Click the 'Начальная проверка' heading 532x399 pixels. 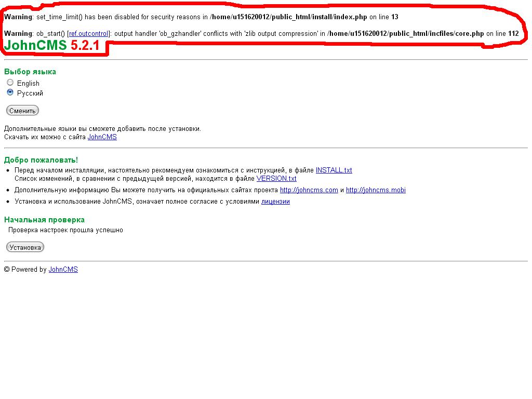(x=45, y=220)
